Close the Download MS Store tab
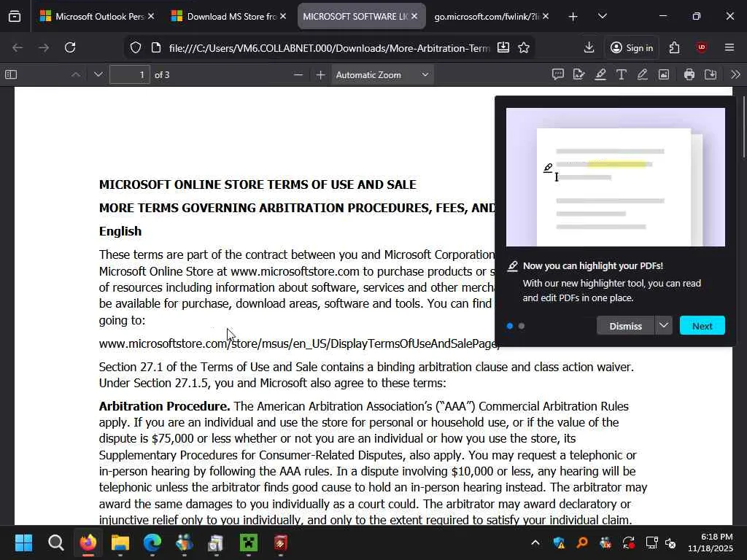This screenshot has width=747, height=560. (x=283, y=16)
